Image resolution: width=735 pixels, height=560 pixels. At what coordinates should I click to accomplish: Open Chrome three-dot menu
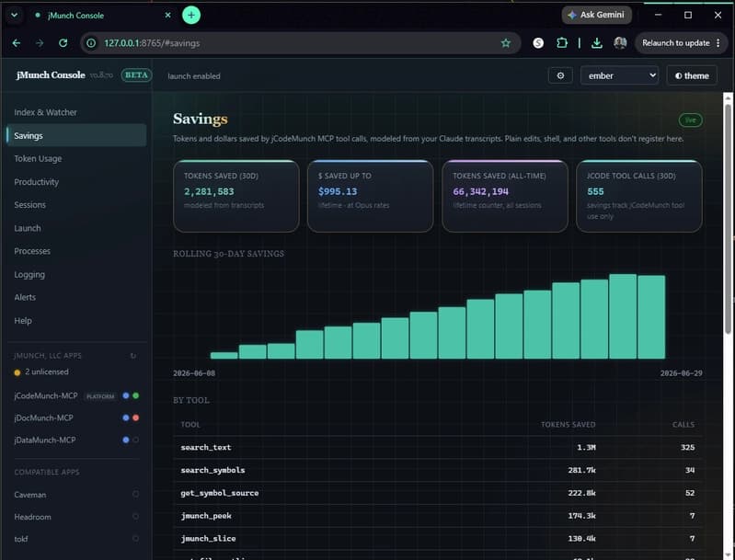(x=718, y=43)
